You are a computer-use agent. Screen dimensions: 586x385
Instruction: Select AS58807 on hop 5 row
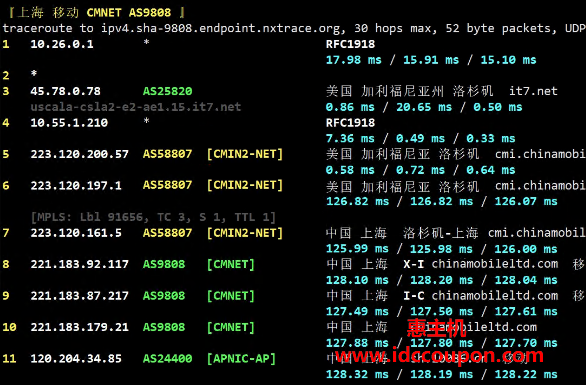[167, 154]
